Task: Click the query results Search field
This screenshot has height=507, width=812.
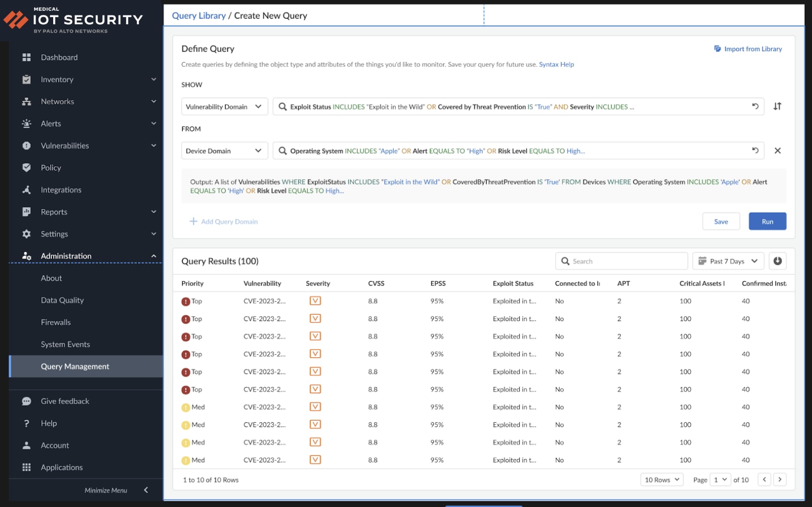Action: pyautogui.click(x=621, y=261)
